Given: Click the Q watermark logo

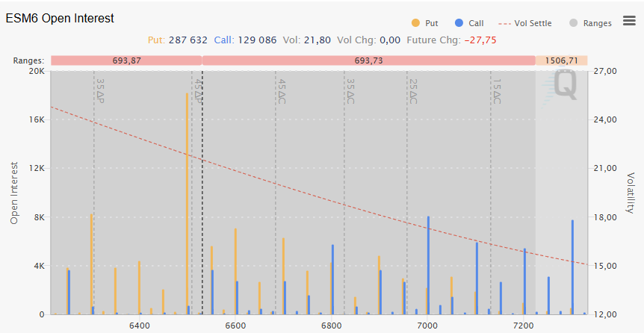Looking at the screenshot, I should [564, 86].
